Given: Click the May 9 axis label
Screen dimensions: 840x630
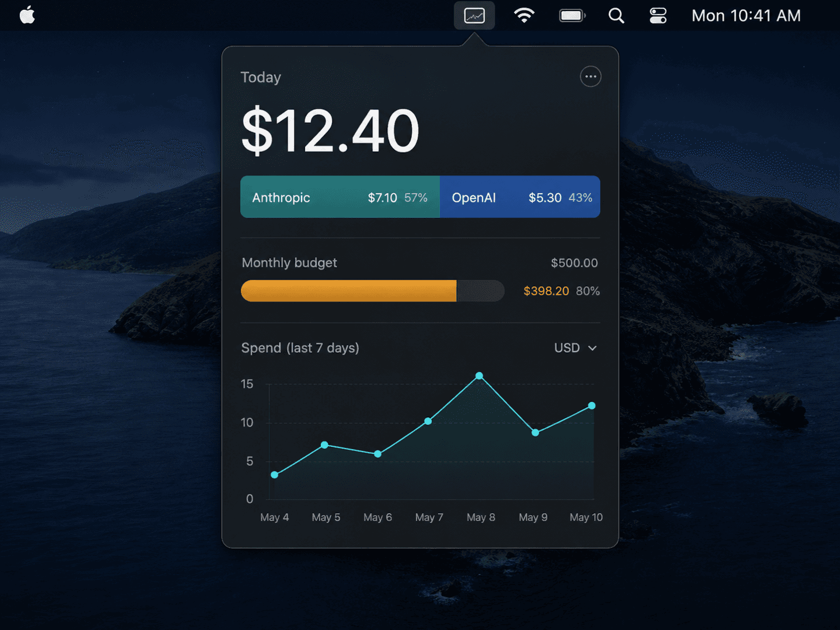Looking at the screenshot, I should [x=533, y=517].
